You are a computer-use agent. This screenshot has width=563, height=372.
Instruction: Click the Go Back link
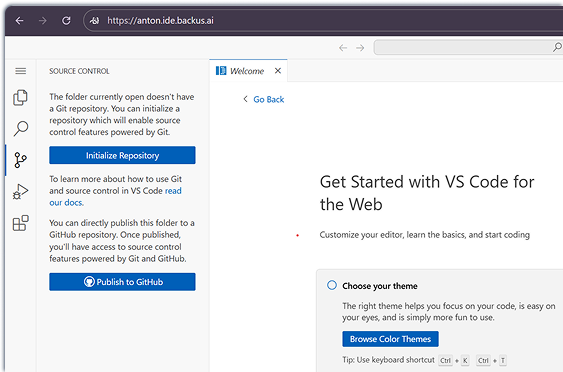269,99
